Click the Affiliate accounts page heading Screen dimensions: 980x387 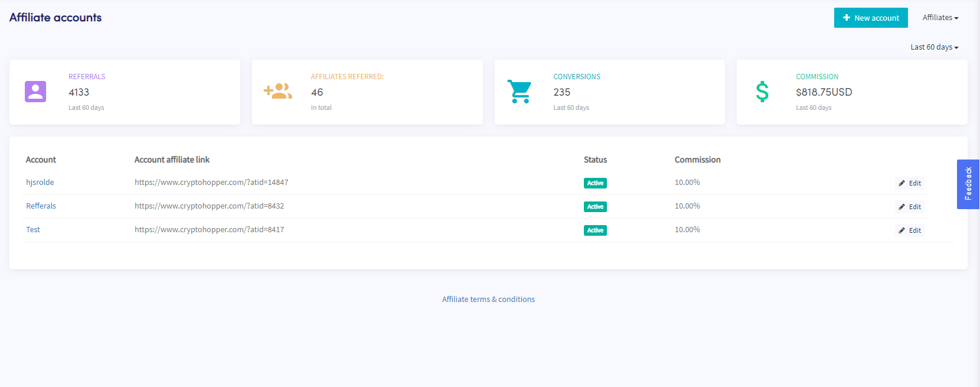coord(55,18)
